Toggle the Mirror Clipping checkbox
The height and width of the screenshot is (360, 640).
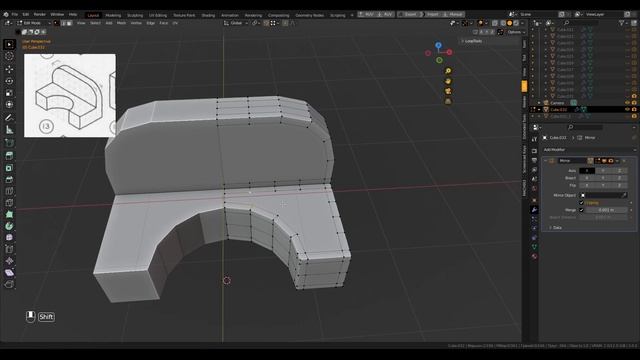[x=582, y=202]
